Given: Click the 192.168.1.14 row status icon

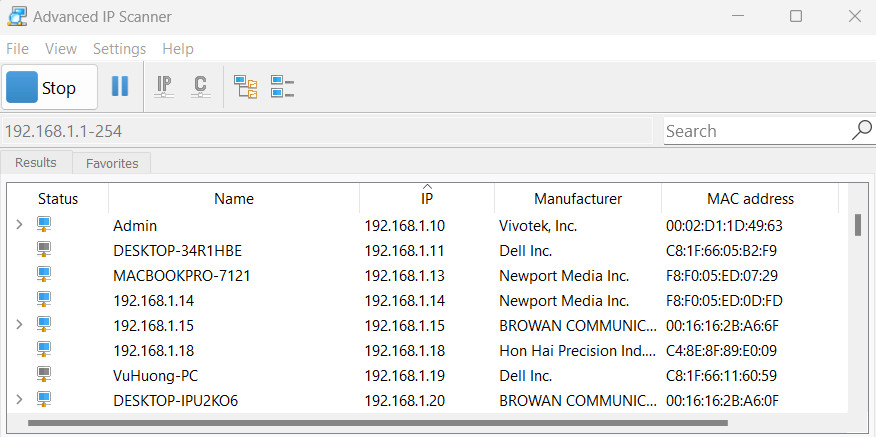Looking at the screenshot, I should [x=44, y=300].
